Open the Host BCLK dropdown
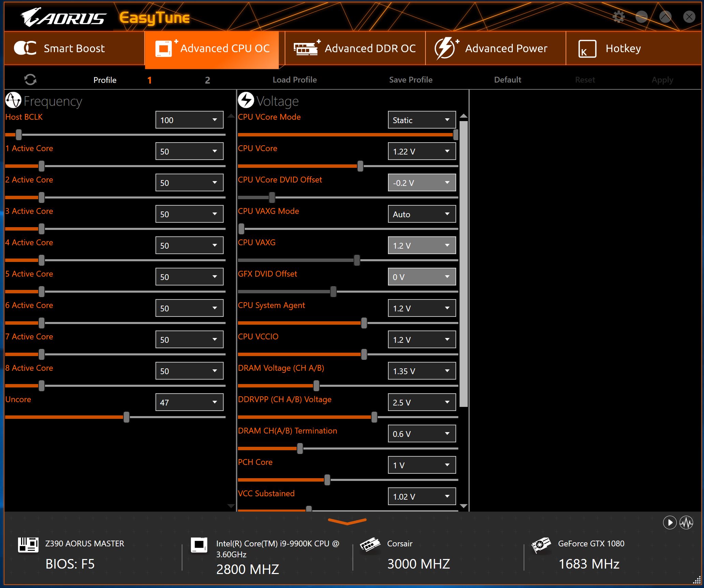This screenshot has height=588, width=704. click(189, 120)
